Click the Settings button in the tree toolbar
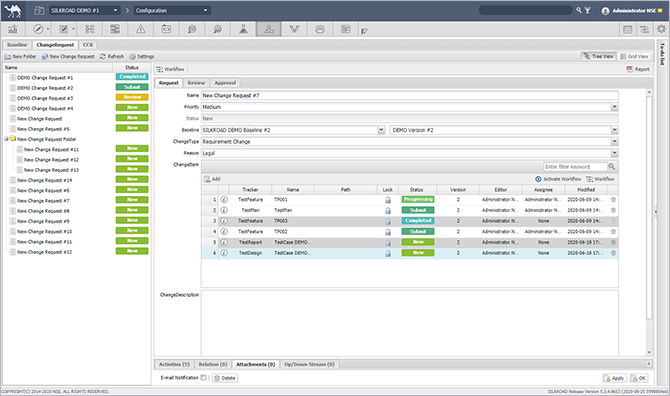Image resolution: width=670 pixels, height=396 pixels. click(142, 56)
